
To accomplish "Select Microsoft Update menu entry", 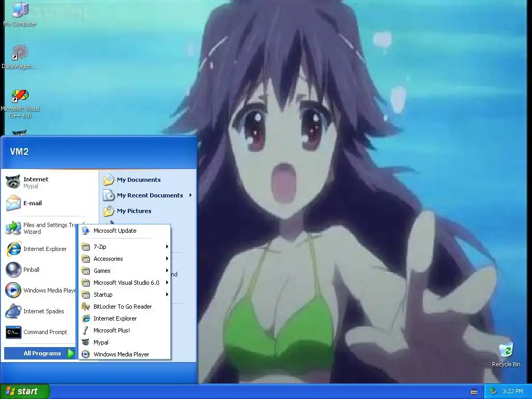I will click(125, 231).
